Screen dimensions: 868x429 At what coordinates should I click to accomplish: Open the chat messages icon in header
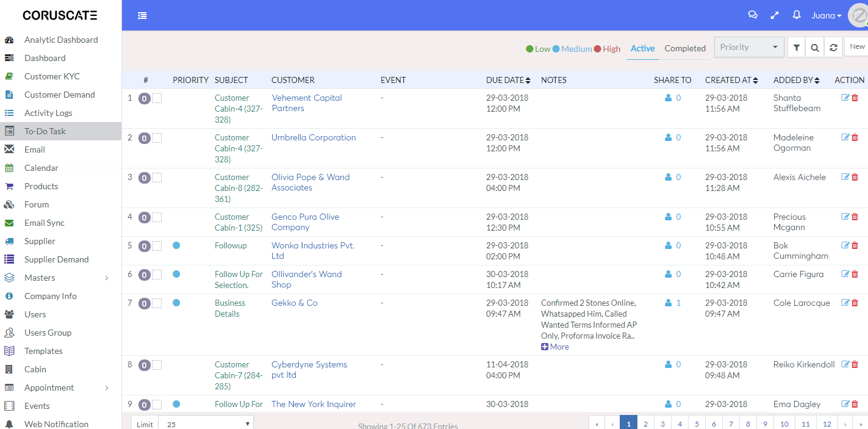753,15
